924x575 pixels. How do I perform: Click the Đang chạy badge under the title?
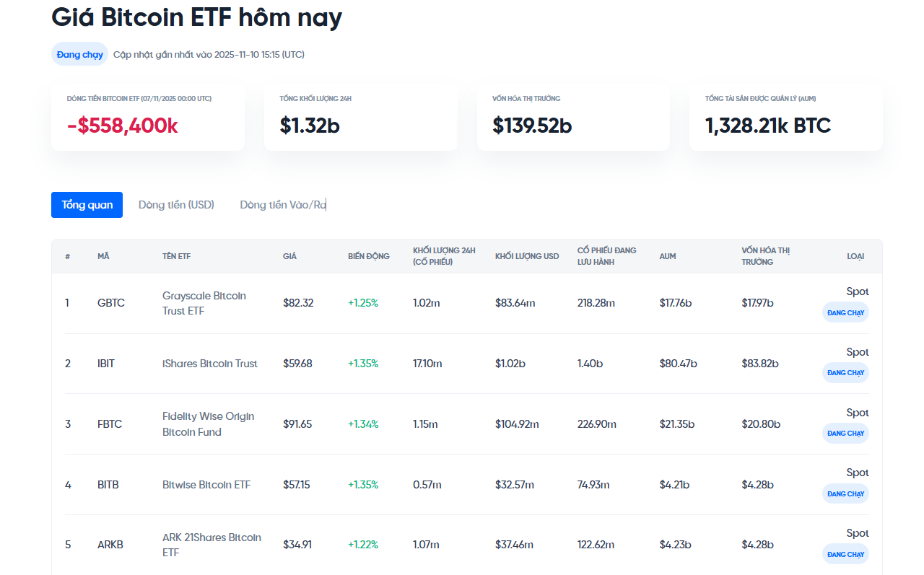tap(79, 54)
